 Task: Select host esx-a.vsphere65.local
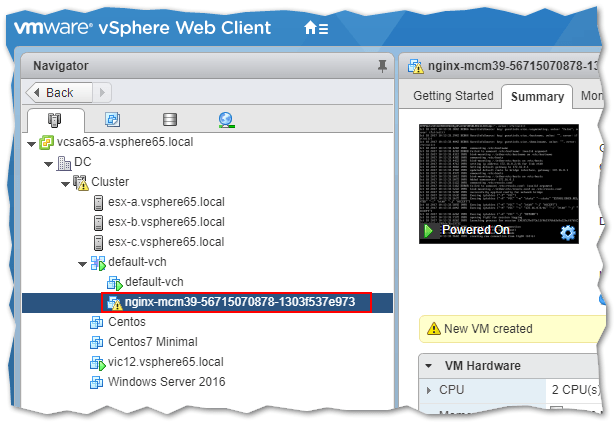click(166, 202)
